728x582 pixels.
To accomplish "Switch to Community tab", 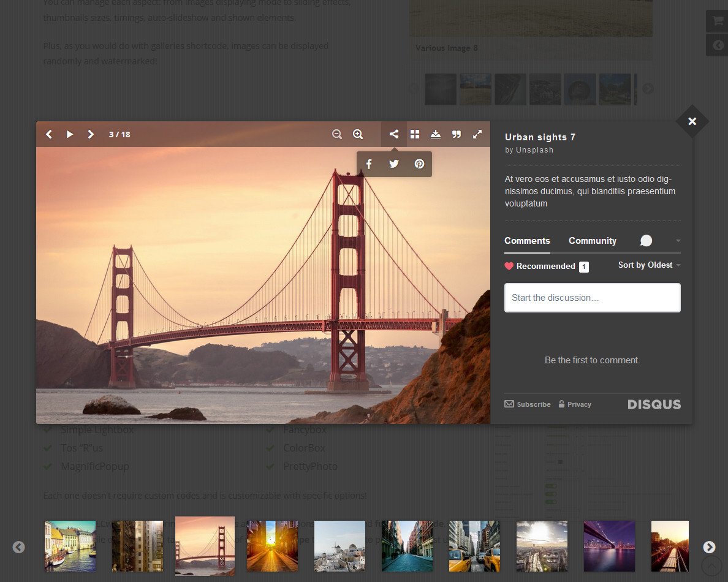I will coord(593,241).
